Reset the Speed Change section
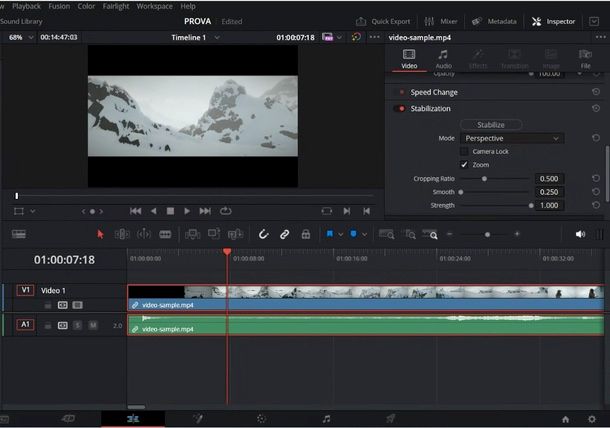 [x=596, y=92]
